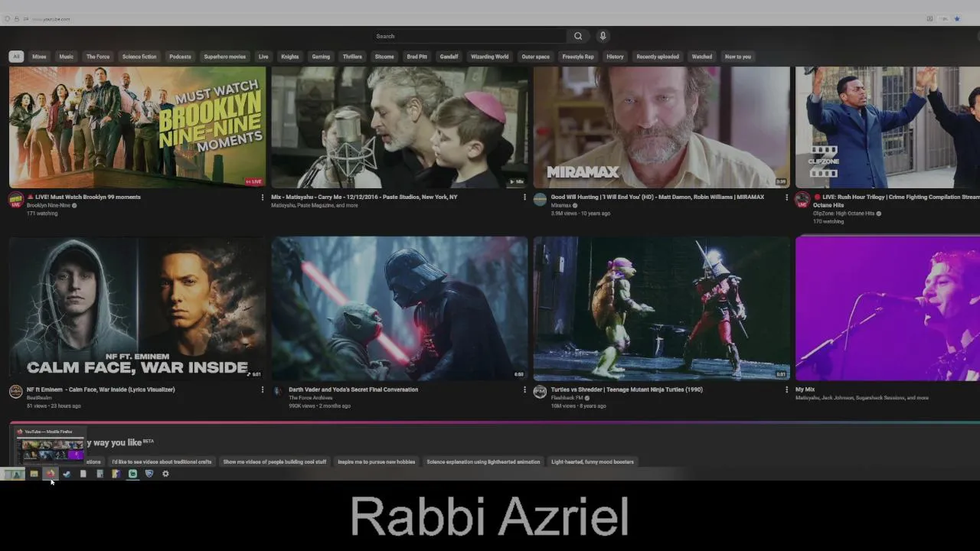Viewport: 980px width, 551px height.
Task: Open options menu for Turtles vs Shredder video
Action: [786, 390]
